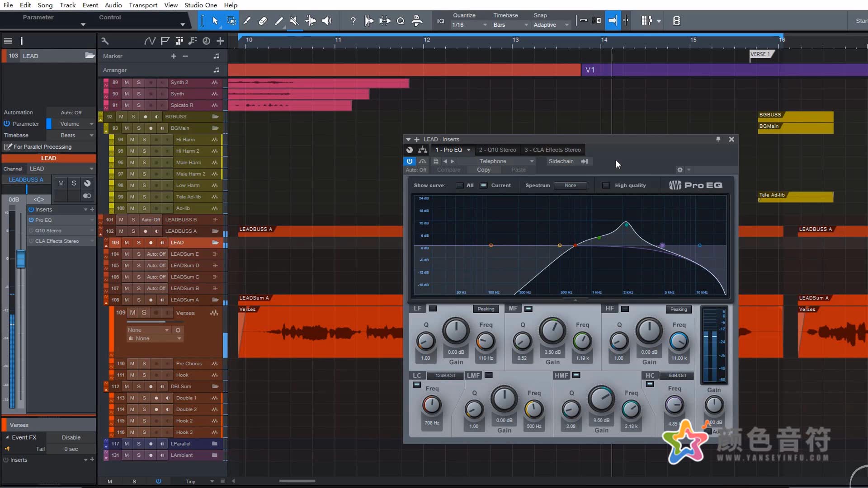Viewport: 868px width, 488px height.
Task: Remove marker with minus icon
Action: tap(185, 56)
